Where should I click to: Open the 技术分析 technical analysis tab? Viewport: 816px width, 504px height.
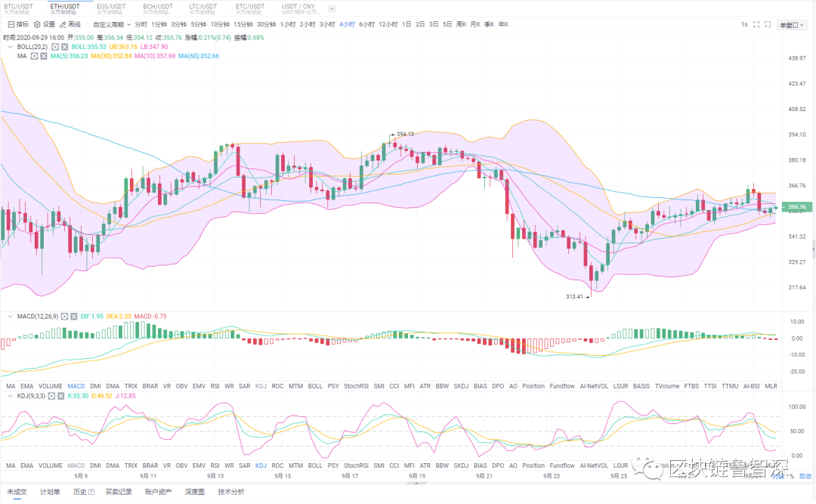[231, 492]
